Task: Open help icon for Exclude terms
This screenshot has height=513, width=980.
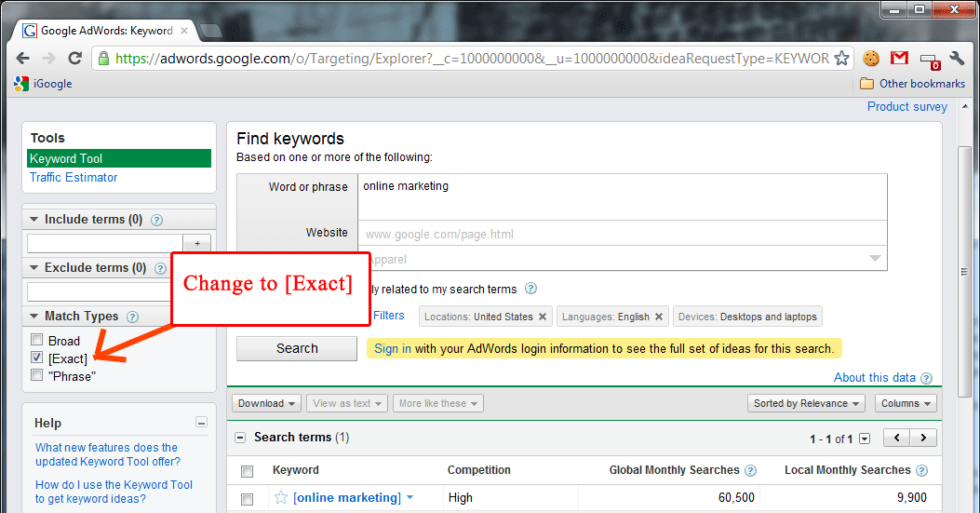Action: click(161, 268)
